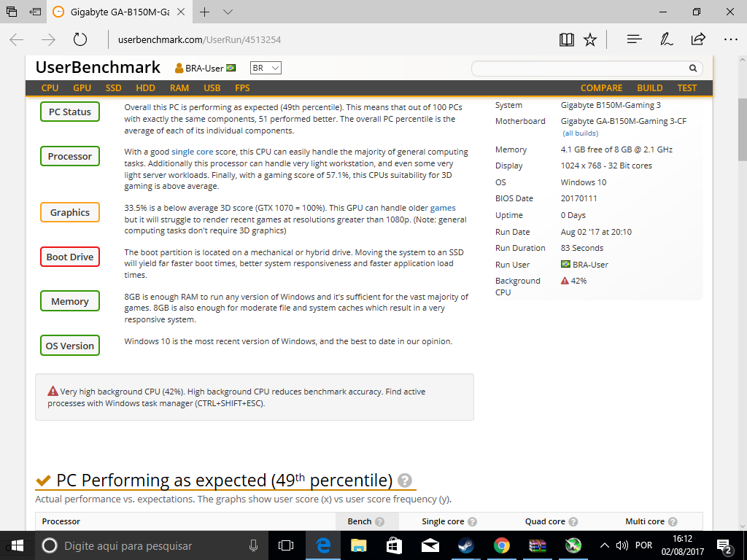Screen dimensions: 747x560
Task: Follow the 'single core' link
Action: tap(192, 152)
